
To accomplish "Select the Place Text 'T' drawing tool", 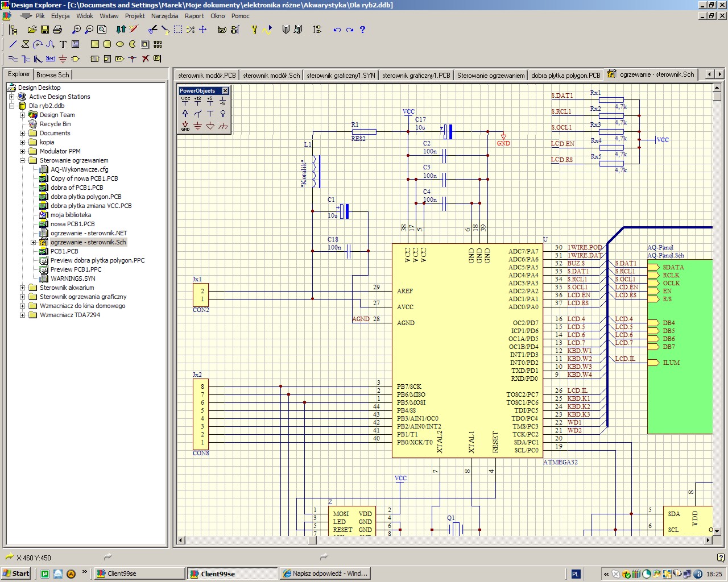I will pos(63,44).
